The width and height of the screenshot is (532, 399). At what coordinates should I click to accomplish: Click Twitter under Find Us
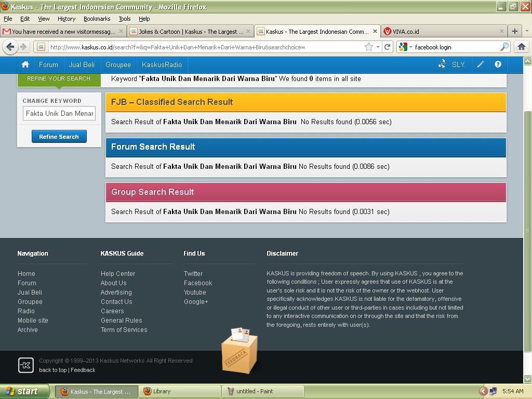tap(193, 273)
